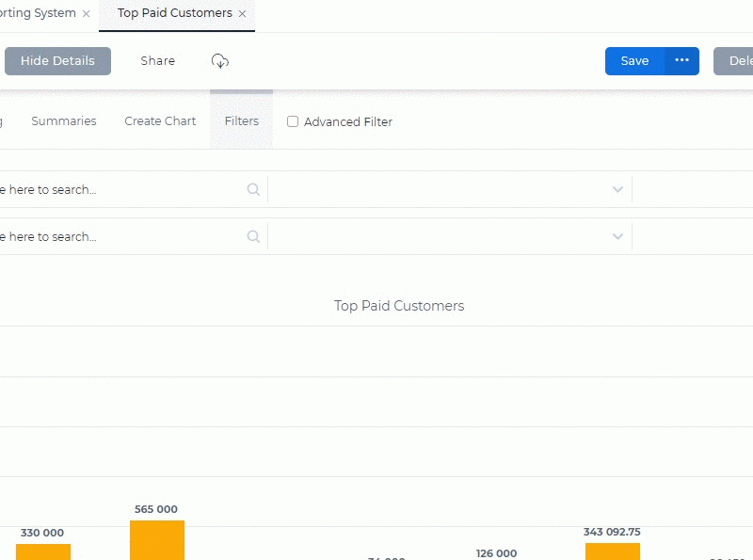
Task: Open the Create Chart tab
Action: click(160, 121)
